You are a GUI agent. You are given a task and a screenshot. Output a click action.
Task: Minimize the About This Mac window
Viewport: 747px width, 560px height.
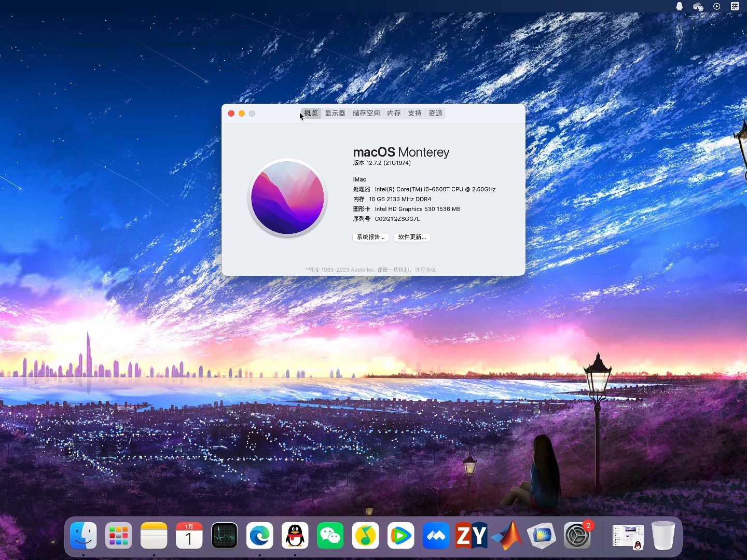coord(242,114)
